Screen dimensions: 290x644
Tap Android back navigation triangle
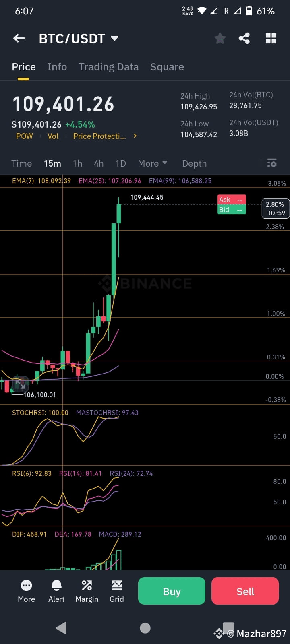[61, 628]
